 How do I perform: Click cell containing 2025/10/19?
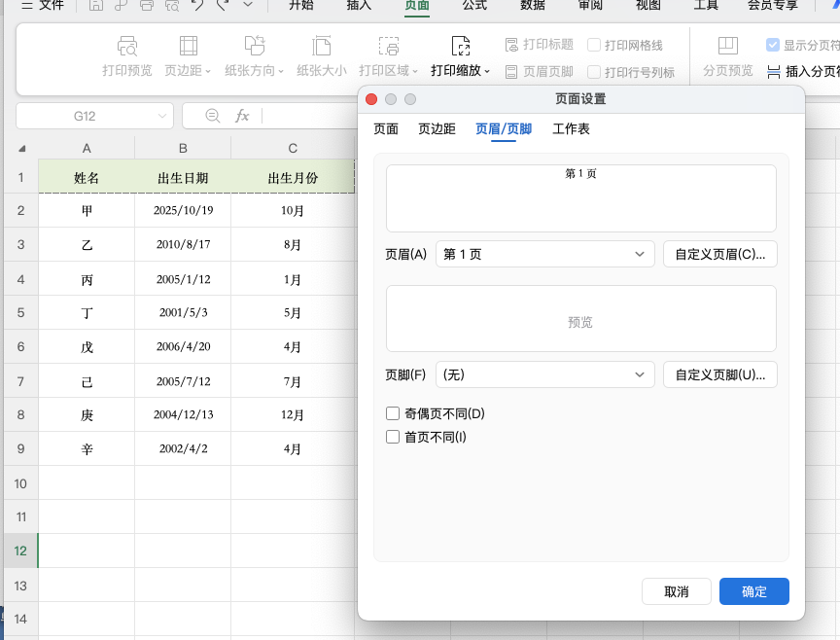click(183, 210)
